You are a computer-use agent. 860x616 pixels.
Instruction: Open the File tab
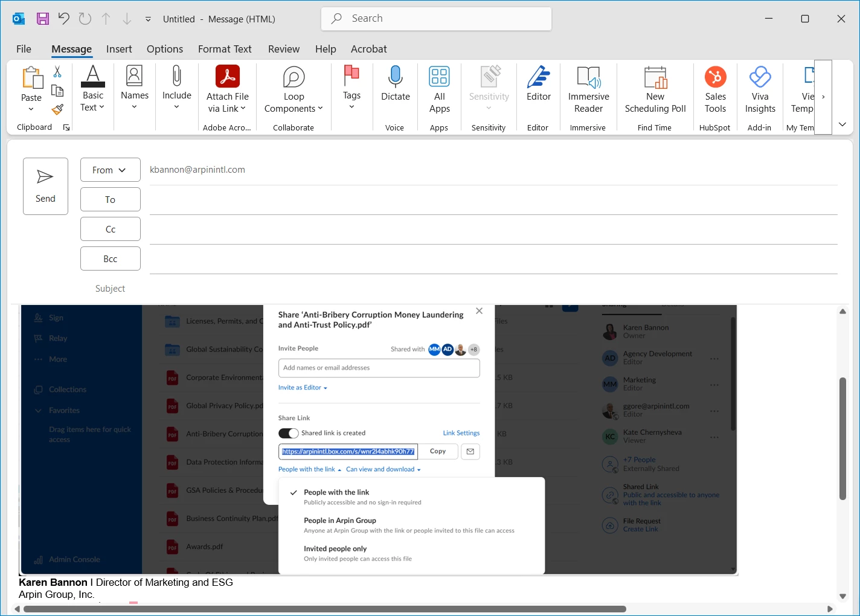[x=24, y=49]
